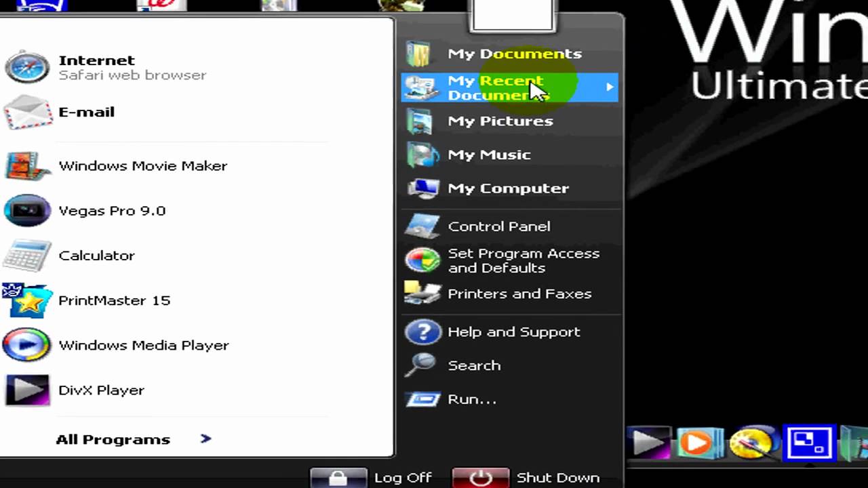This screenshot has width=868, height=488.
Task: Launch Windows Movie Maker icon
Action: (27, 165)
